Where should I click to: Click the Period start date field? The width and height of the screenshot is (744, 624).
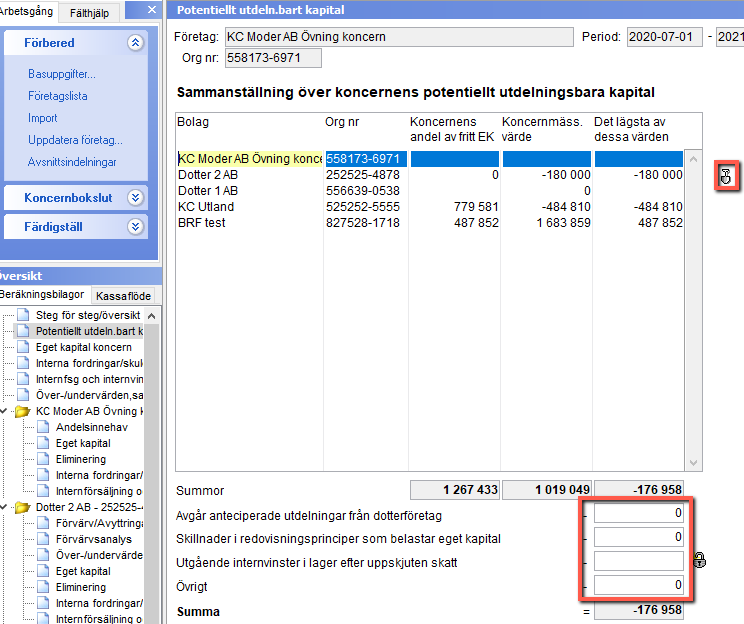pos(664,37)
